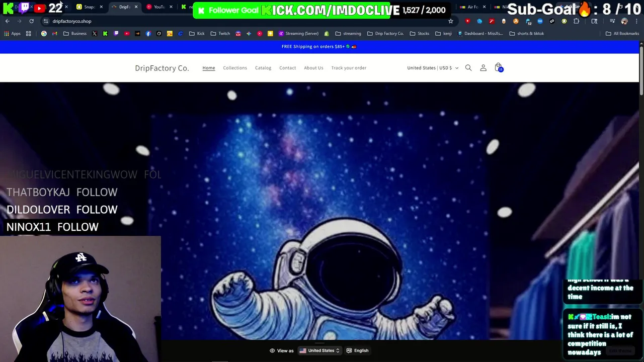Open the site search magnifier icon
The width and height of the screenshot is (644, 362).
tap(468, 68)
